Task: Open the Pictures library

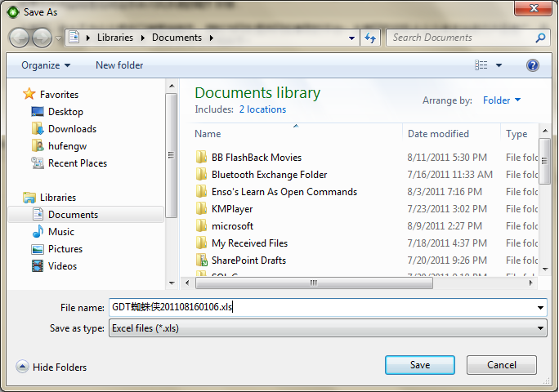Action: (65, 249)
